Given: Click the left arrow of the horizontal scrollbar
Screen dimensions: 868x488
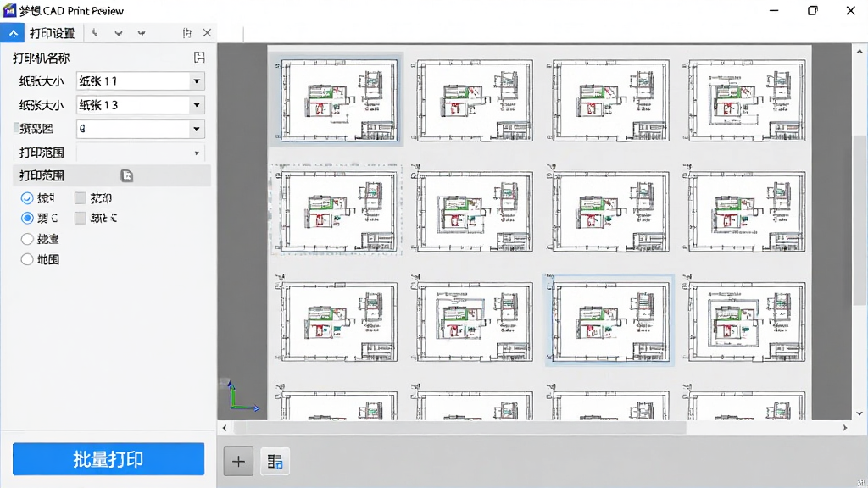Looking at the screenshot, I should [225, 428].
